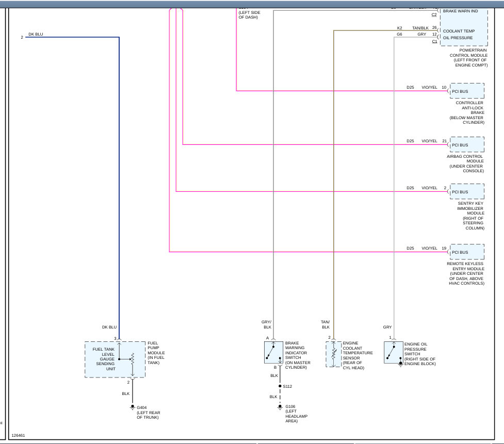504x444 pixels.
Task: Click the 'K2' circuit code
Action: pos(399,28)
